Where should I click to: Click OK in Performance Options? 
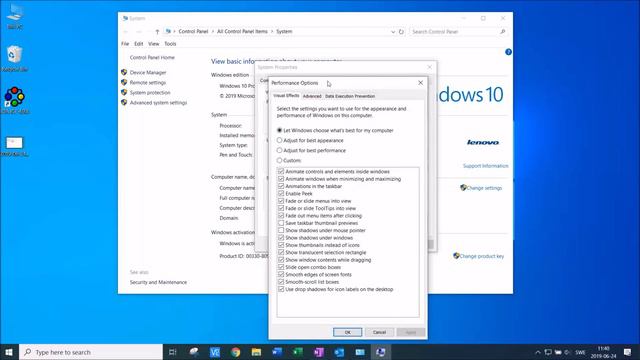(x=347, y=332)
